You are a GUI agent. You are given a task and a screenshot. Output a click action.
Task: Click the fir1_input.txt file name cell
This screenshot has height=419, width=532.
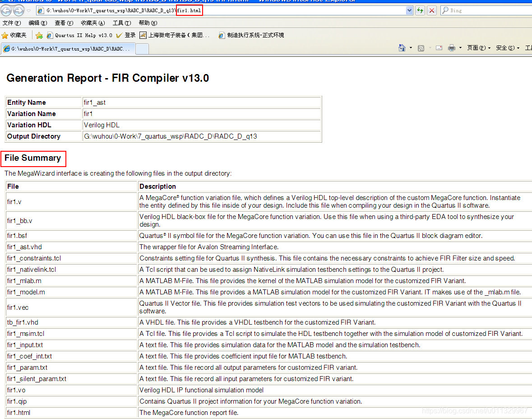(71, 345)
